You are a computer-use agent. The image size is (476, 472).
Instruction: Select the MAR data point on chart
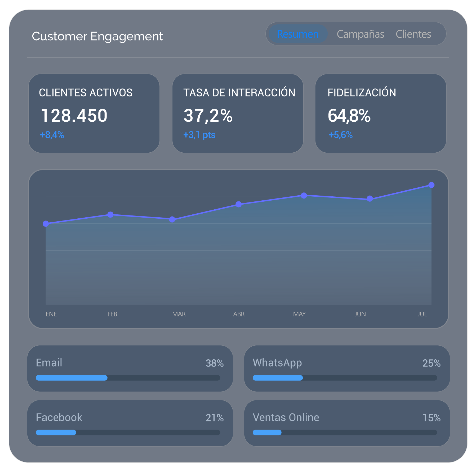(x=172, y=219)
